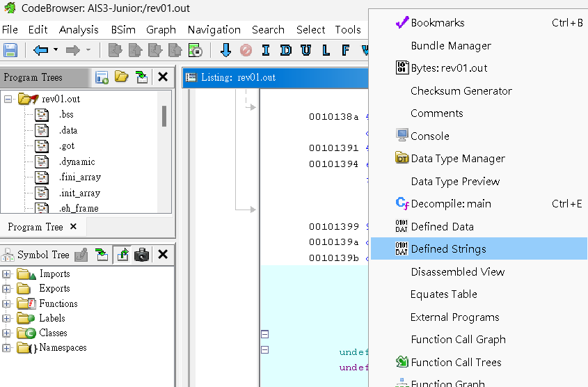This screenshot has width=588, height=387.
Task: Click the forward navigation arrow
Action: point(73,50)
